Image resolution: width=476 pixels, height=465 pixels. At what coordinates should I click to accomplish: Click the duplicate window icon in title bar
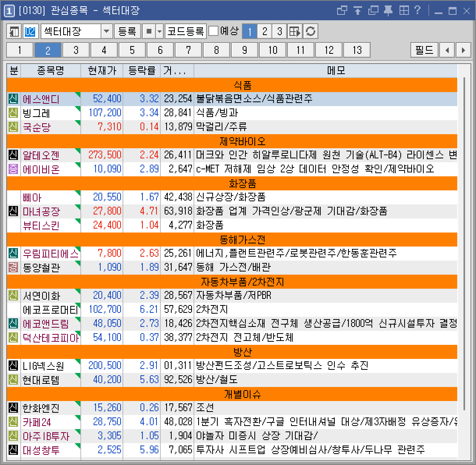point(373,11)
